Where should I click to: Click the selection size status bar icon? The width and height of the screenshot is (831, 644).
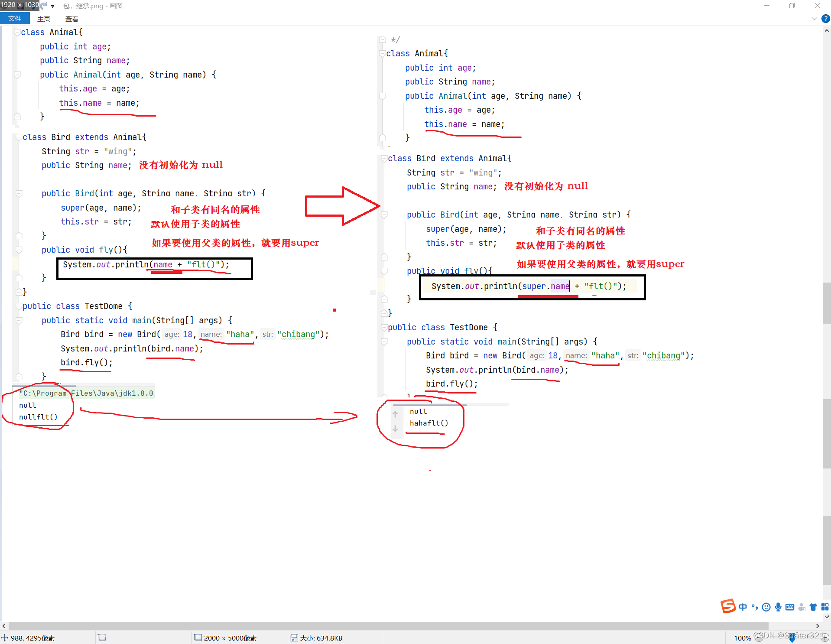(102, 637)
